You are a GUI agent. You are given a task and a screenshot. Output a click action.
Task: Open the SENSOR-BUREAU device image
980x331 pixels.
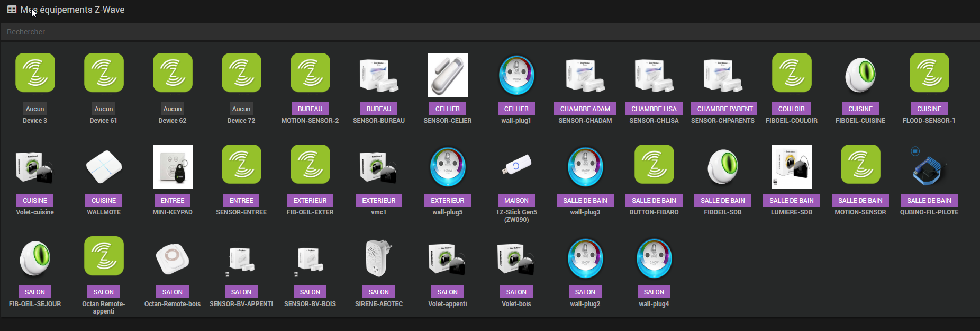click(379, 75)
